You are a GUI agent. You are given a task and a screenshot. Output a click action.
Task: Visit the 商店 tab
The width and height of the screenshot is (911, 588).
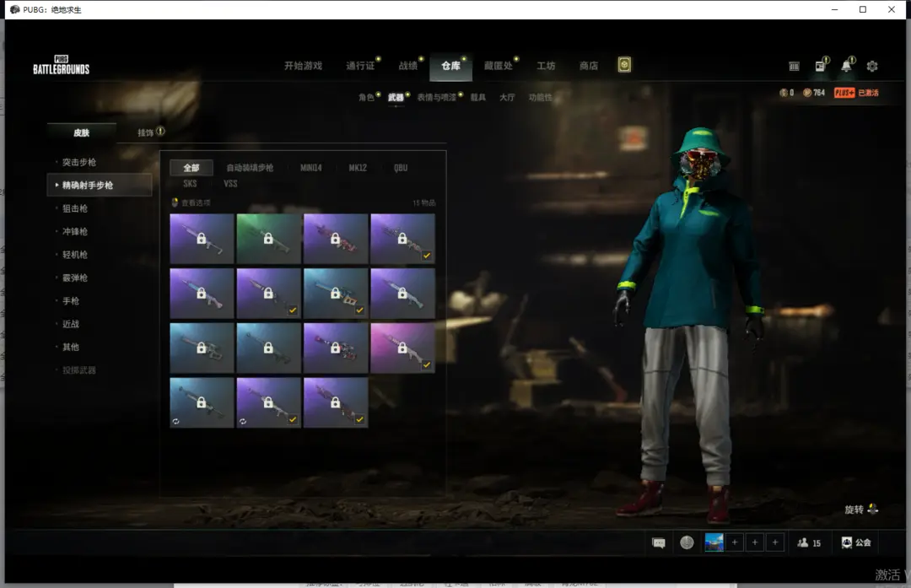589,66
